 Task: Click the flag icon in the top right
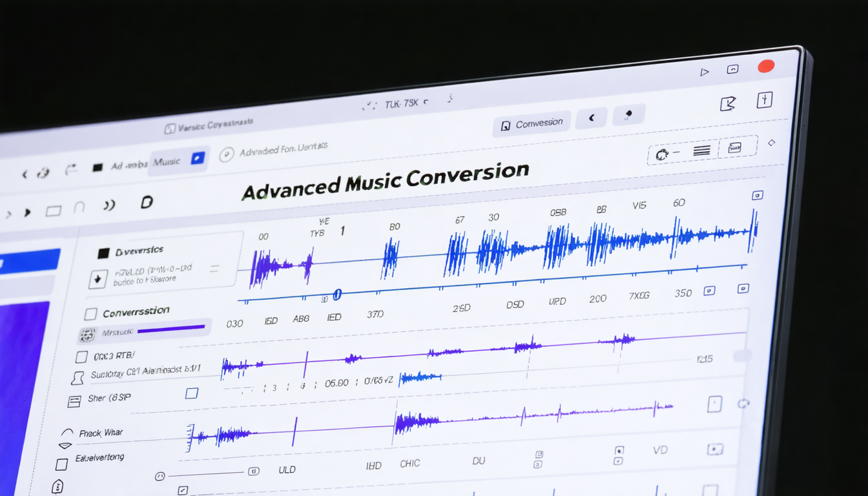point(728,103)
